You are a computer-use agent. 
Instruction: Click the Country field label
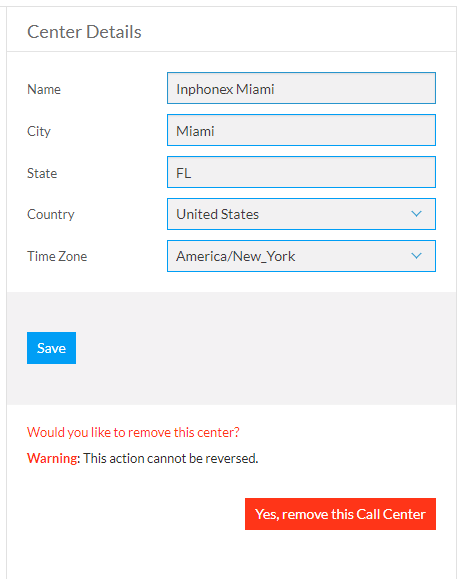pos(51,215)
